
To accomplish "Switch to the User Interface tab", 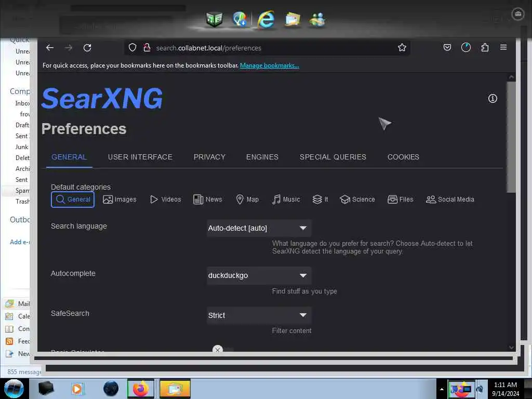I will click(x=140, y=157).
